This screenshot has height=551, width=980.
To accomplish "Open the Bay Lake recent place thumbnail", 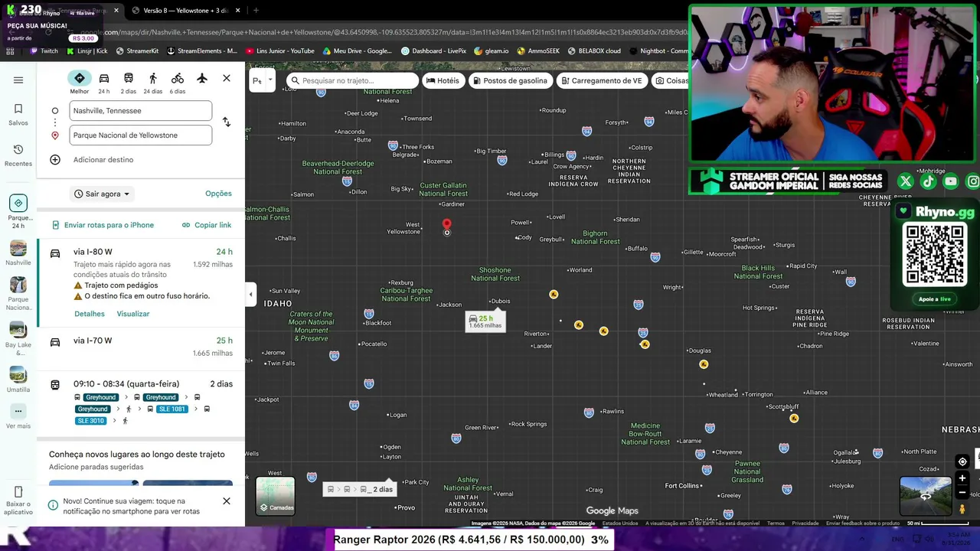I will click(18, 338).
